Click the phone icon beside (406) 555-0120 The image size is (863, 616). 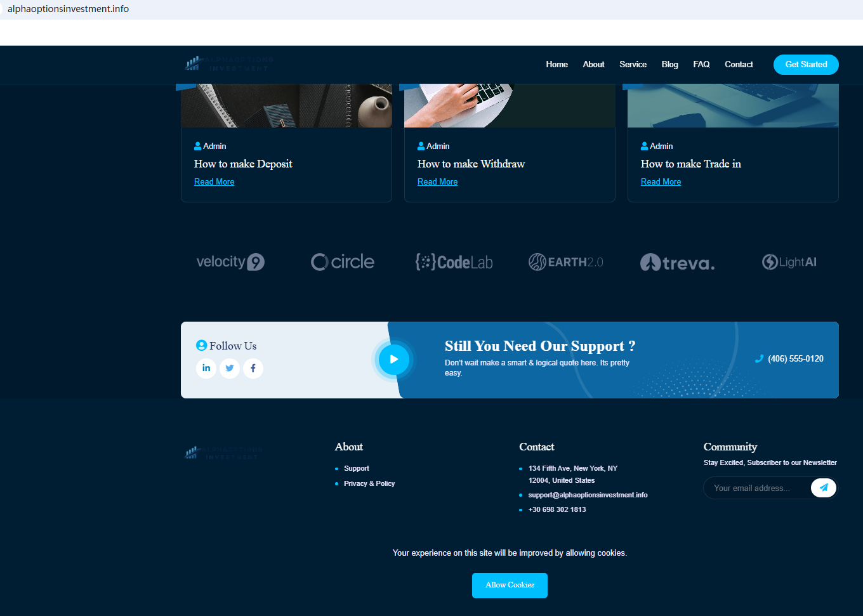pos(759,359)
